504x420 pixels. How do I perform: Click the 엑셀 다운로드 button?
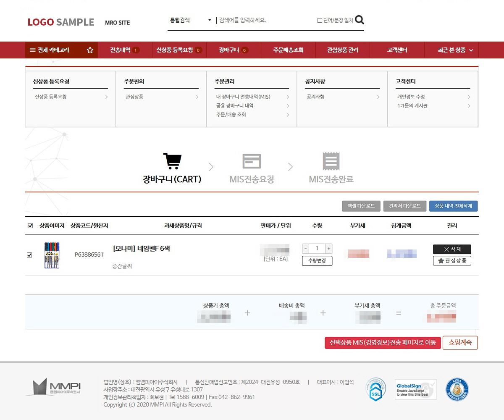(x=361, y=206)
